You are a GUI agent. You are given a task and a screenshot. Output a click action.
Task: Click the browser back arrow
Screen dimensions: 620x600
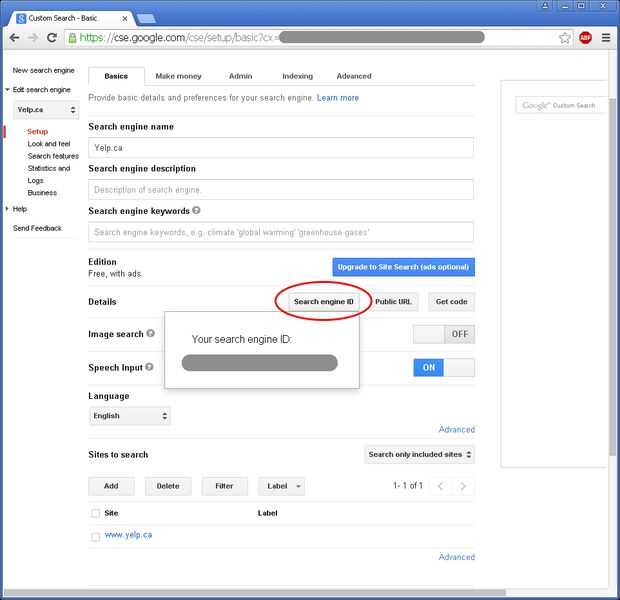click(x=14, y=38)
